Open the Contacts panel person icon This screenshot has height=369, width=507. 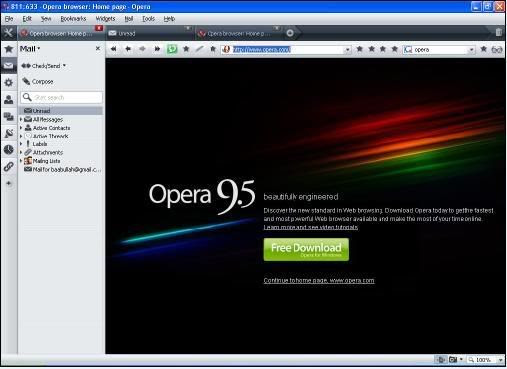pyautogui.click(x=9, y=99)
